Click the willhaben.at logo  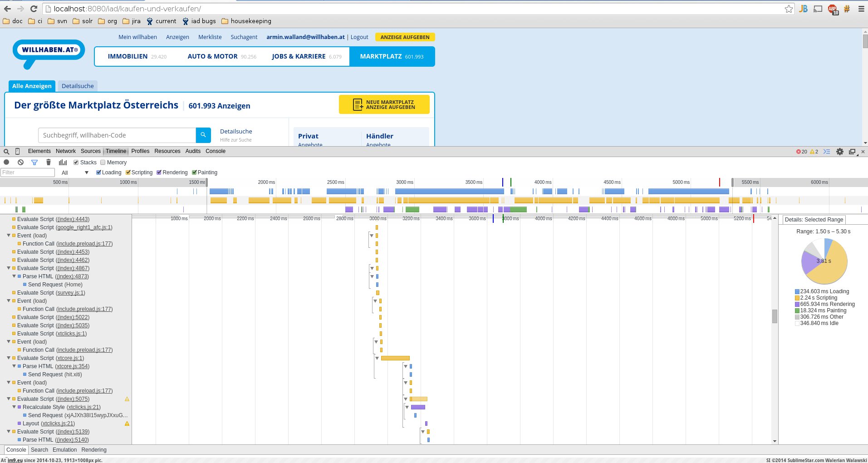click(49, 54)
